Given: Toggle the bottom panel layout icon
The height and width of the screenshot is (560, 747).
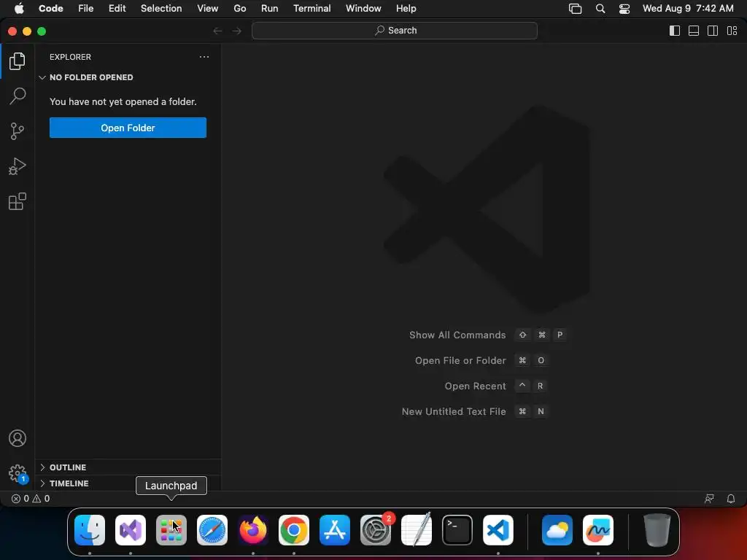Looking at the screenshot, I should pos(694,31).
